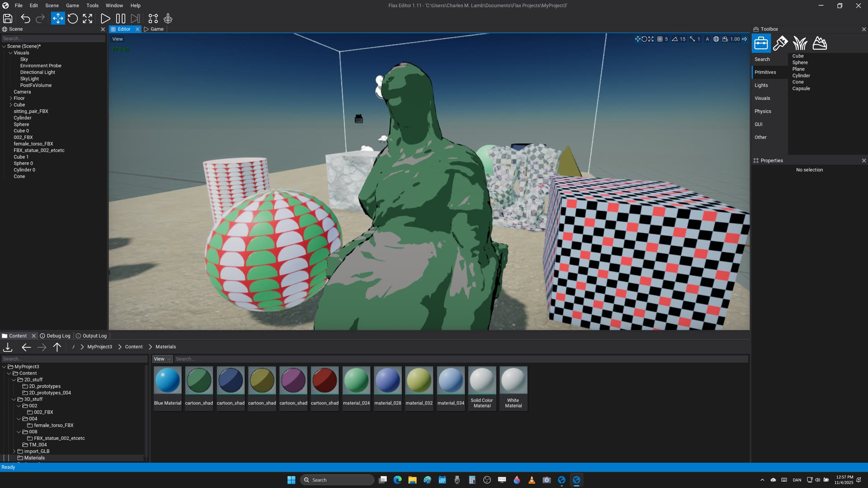The image size is (868, 488).
Task: Toggle viewport scale snapping
Action: point(692,39)
